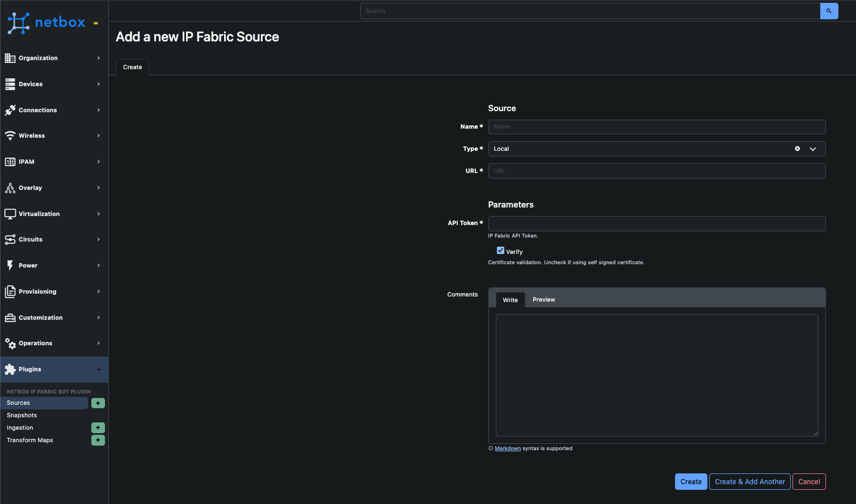Click the search magnifier button
The image size is (856, 504).
(829, 11)
